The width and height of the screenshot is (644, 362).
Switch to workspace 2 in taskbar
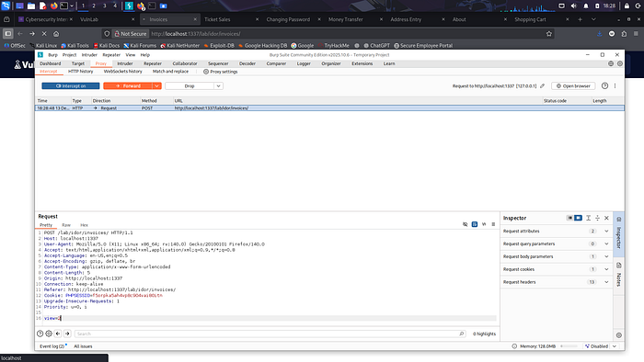pos(94,6)
